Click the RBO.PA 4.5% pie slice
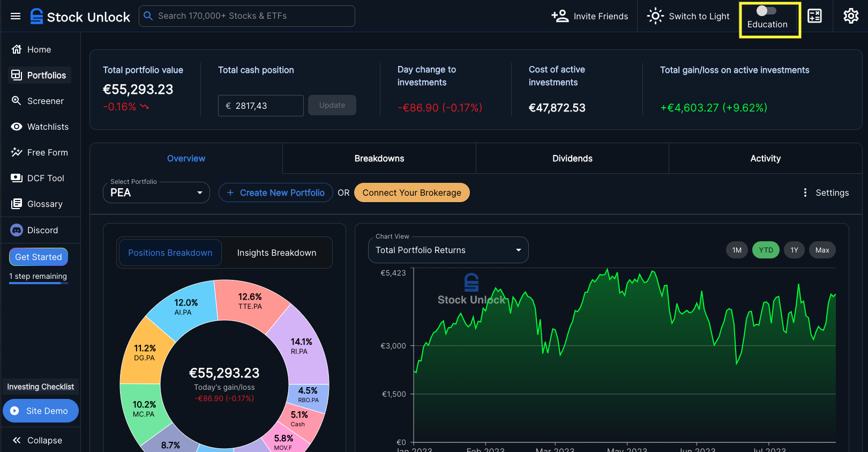868x452 pixels. (x=308, y=395)
